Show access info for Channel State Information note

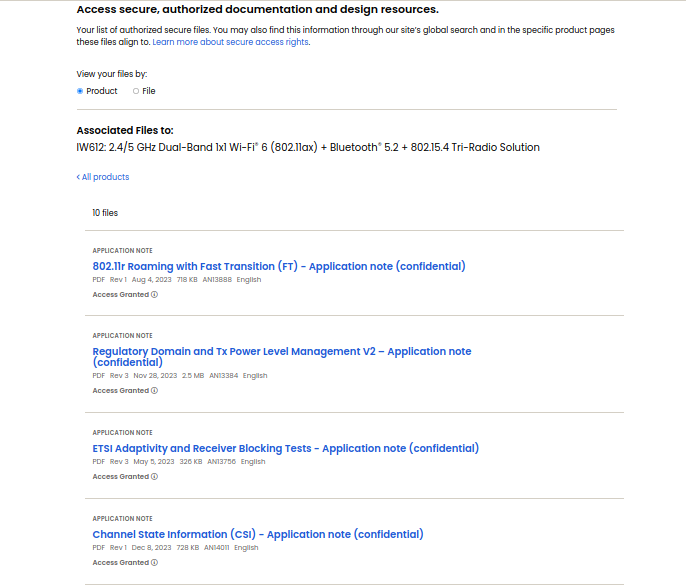(154, 563)
